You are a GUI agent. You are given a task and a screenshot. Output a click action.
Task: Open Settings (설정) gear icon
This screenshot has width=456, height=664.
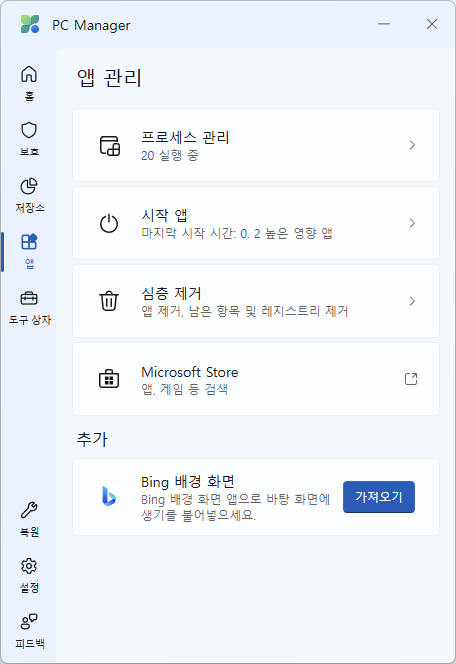tap(29, 566)
